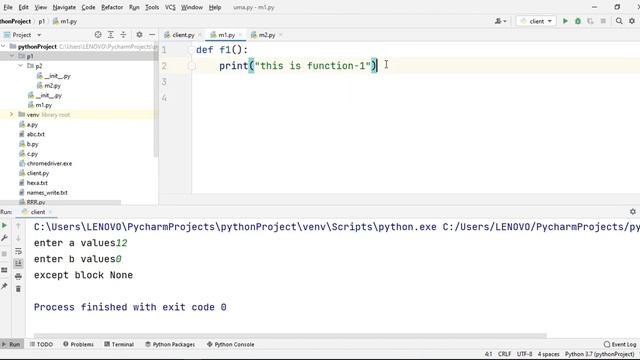The height and width of the screenshot is (360, 640).
Task: Open the Python Packages tool window
Action: tap(170, 344)
